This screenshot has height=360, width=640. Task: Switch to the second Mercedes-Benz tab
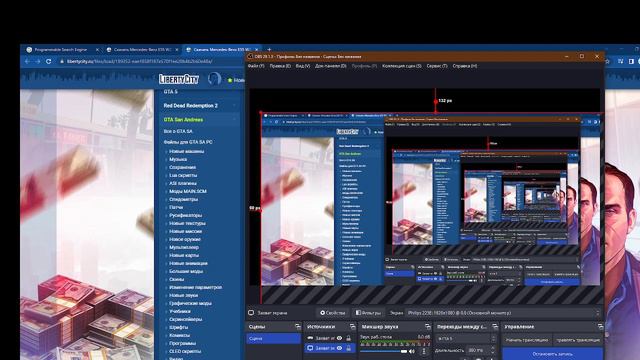(222, 49)
